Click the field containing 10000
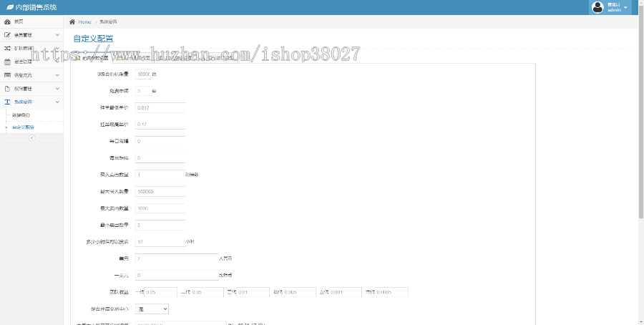644x325 pixels. (143, 74)
